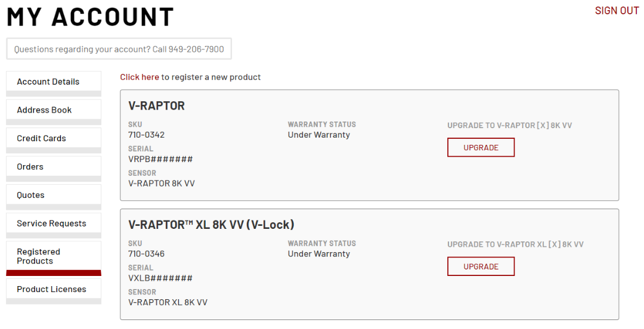Click serial number VXLB#######

click(x=160, y=278)
